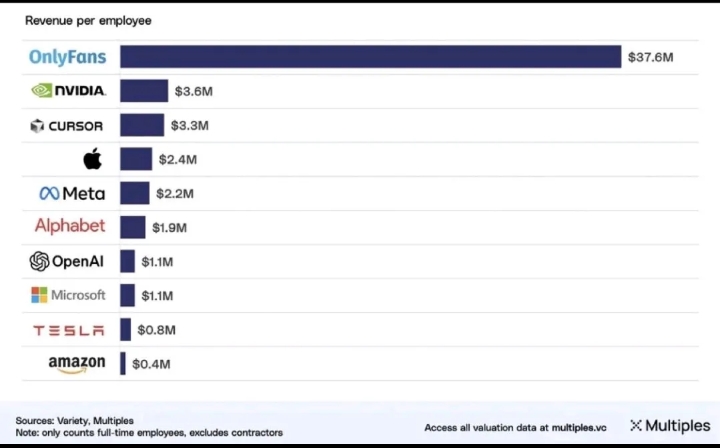Click the Amazon logo
The height and width of the screenshot is (448, 720).
pyautogui.click(x=76, y=364)
